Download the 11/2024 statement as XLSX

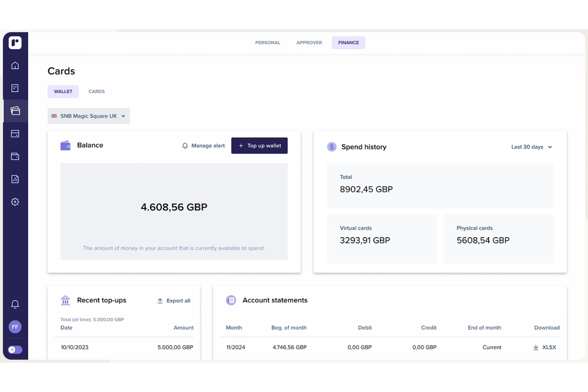click(544, 347)
